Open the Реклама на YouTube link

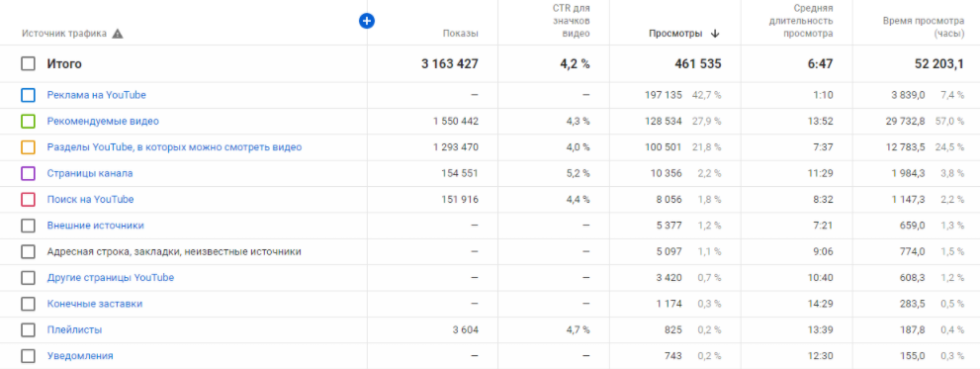[96, 95]
